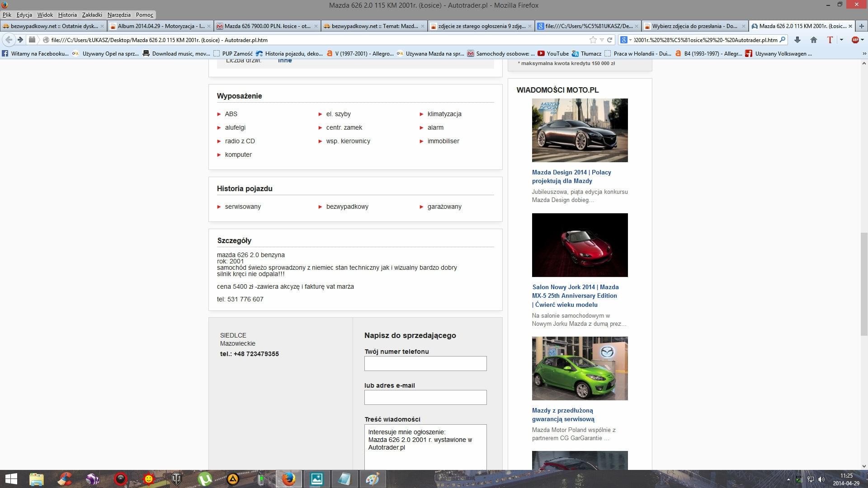Click the page vertical scrollbar thumb
Screen dimensions: 868x488
coord(864,284)
